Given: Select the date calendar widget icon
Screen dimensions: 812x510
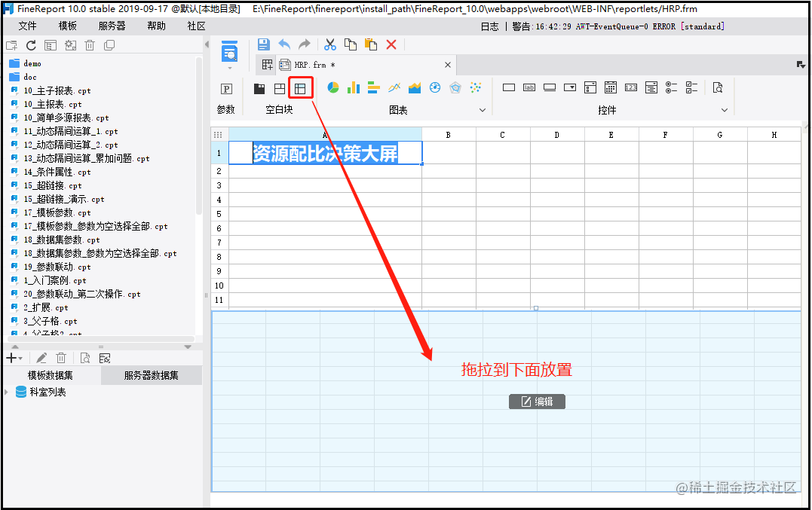Looking at the screenshot, I should click(611, 87).
